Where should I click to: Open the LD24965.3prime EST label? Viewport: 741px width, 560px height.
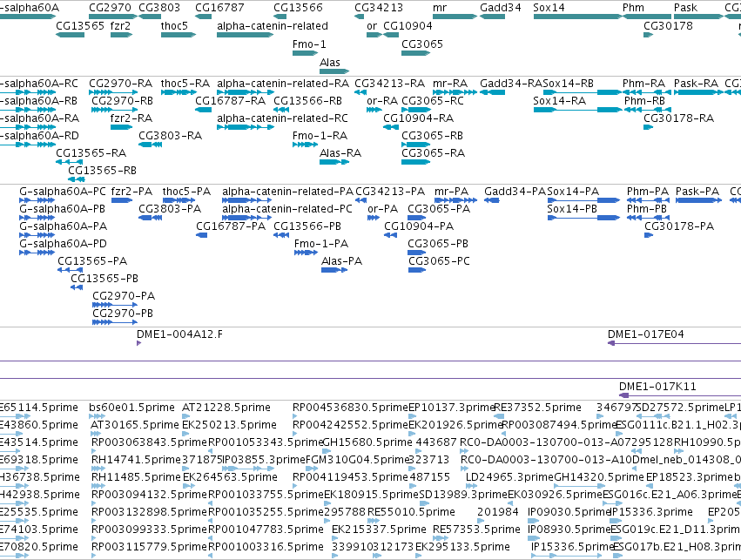point(509,477)
